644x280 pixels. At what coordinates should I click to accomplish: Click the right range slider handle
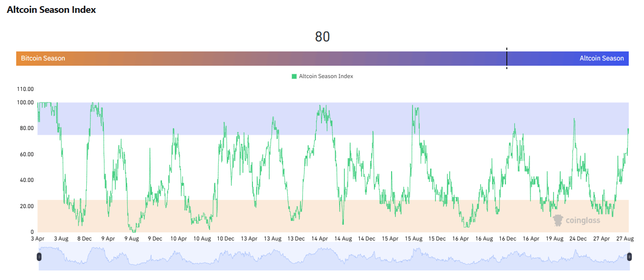[629, 257]
